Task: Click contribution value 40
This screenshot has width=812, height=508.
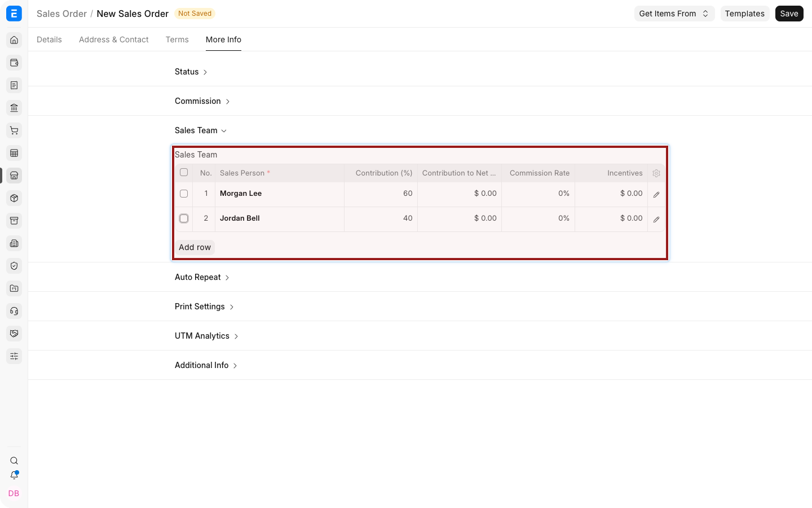Action: 381,218
